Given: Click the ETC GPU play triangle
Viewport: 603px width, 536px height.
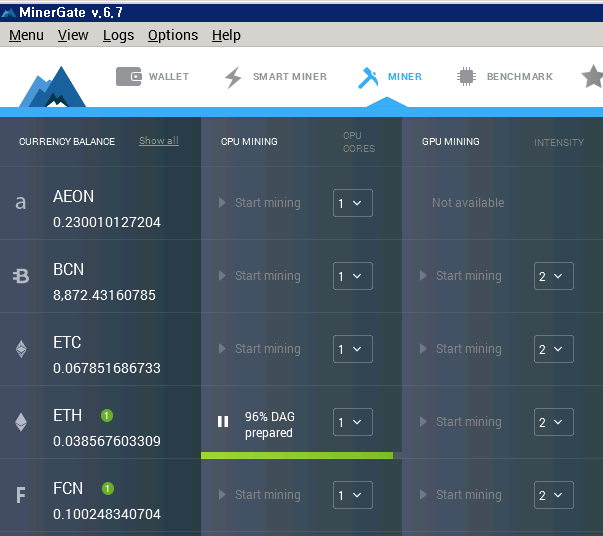Looking at the screenshot, I should coord(423,349).
